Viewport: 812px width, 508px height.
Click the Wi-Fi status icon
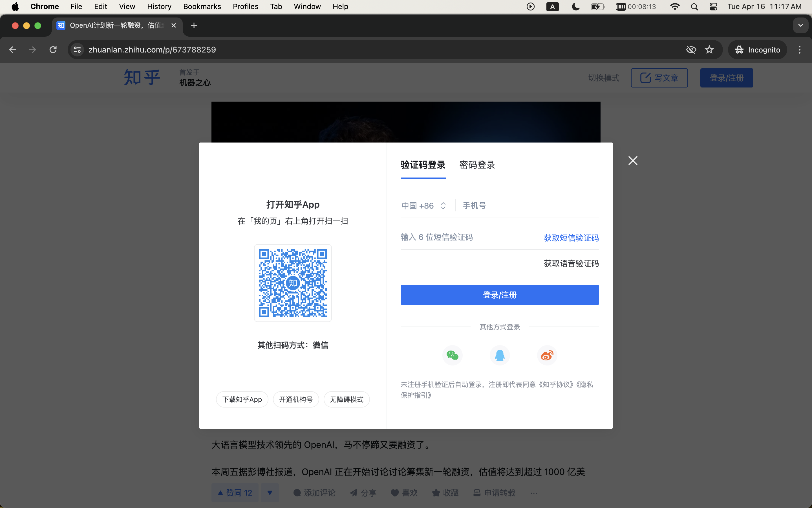(674, 6)
